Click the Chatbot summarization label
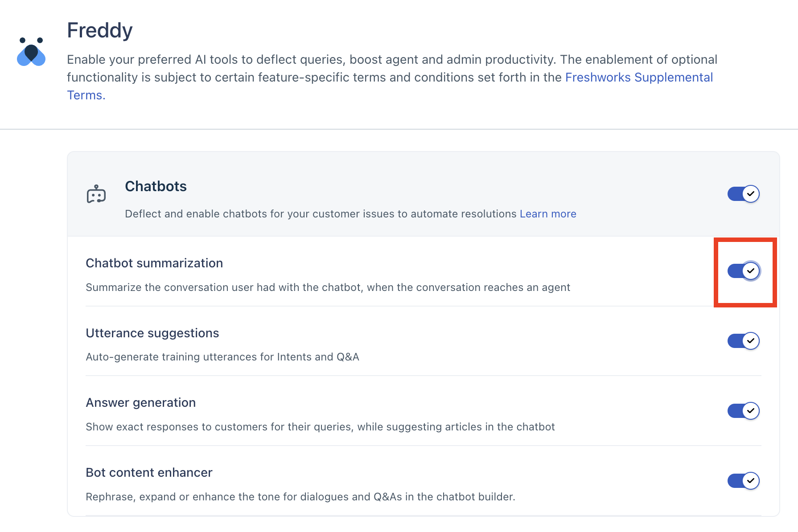 click(x=154, y=263)
